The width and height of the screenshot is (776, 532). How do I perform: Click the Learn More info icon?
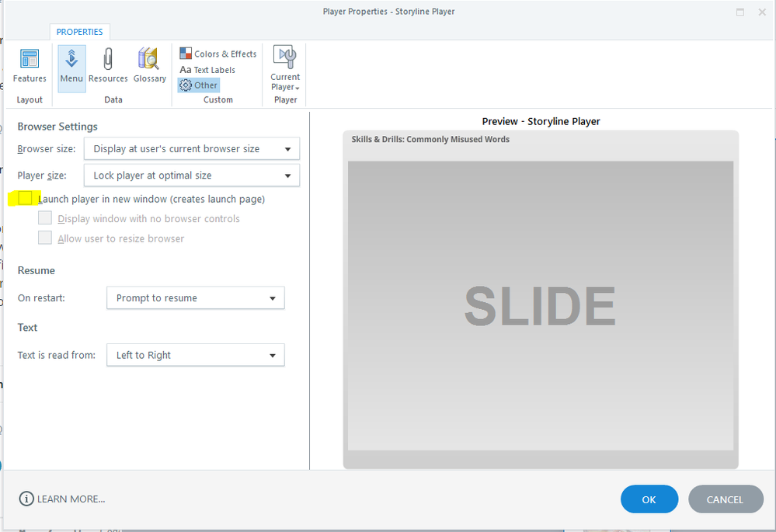[26, 499]
